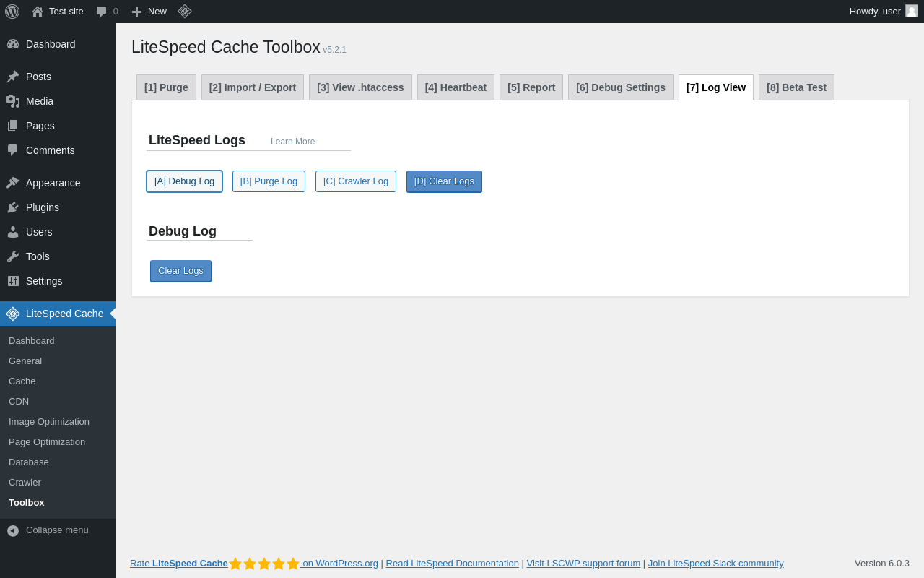Viewport: 924px width, 578px height.
Task: Switch to [6] Debug Settings tab
Action: pyautogui.click(x=621, y=87)
